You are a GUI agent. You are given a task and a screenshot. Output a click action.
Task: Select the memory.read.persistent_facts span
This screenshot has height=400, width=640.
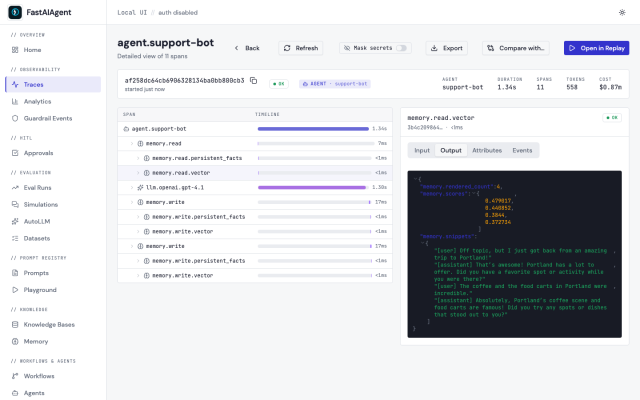pos(255,158)
